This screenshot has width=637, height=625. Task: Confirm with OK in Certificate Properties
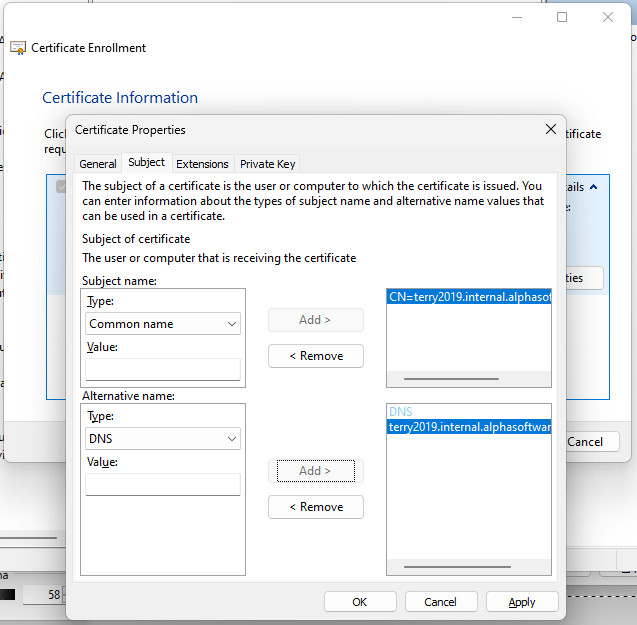click(x=360, y=601)
